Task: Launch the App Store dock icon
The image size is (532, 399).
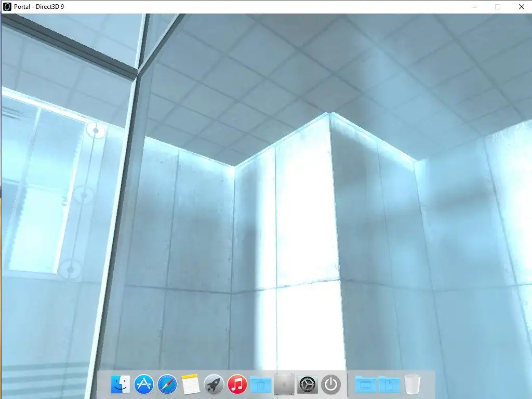Action: (x=143, y=384)
